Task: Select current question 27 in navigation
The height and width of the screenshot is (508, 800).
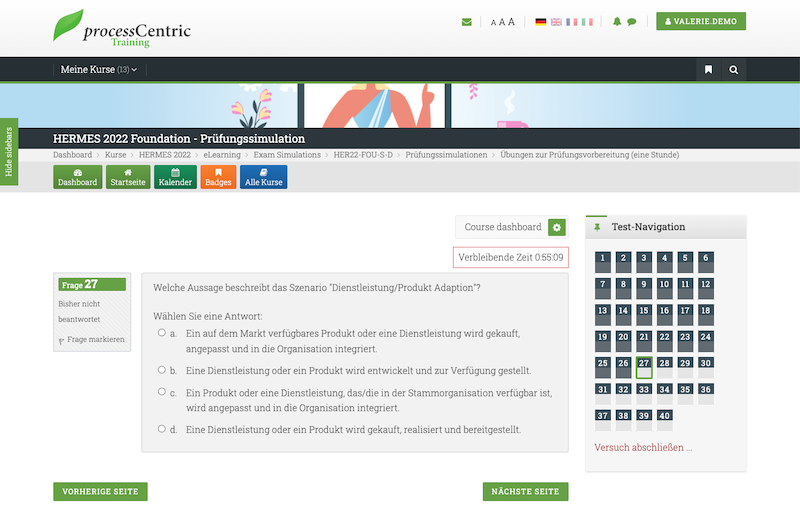Action: [644, 367]
